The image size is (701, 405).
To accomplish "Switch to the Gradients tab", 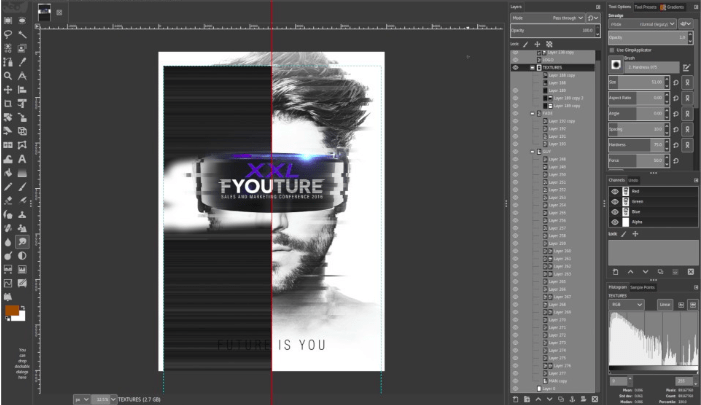I will point(672,7).
